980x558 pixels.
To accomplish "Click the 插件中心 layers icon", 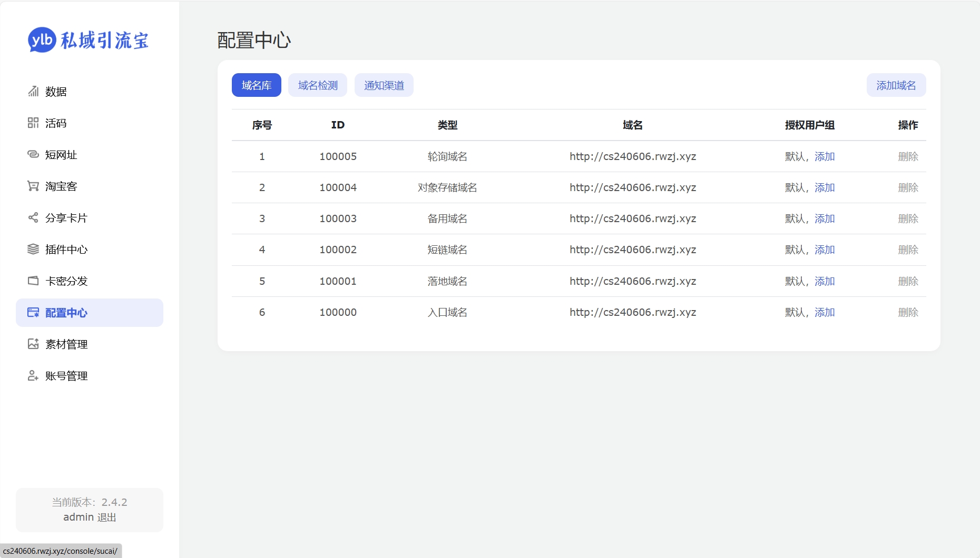I will (33, 250).
